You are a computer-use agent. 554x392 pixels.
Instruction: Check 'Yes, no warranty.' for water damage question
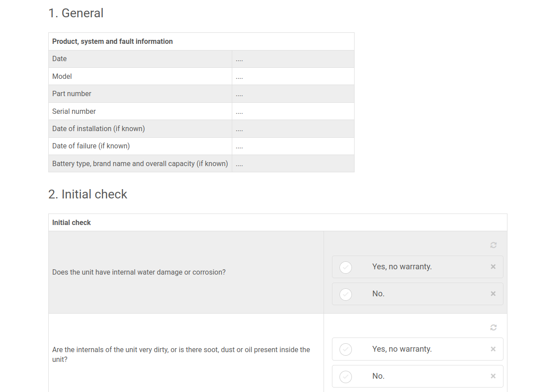pyautogui.click(x=346, y=267)
